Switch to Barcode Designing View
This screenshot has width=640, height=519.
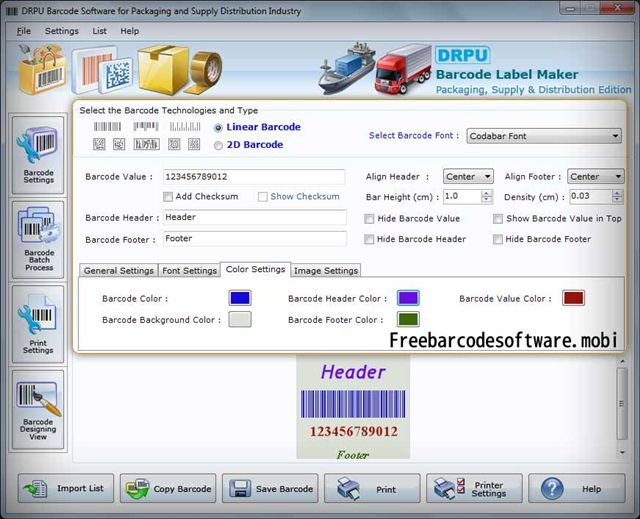click(38, 410)
